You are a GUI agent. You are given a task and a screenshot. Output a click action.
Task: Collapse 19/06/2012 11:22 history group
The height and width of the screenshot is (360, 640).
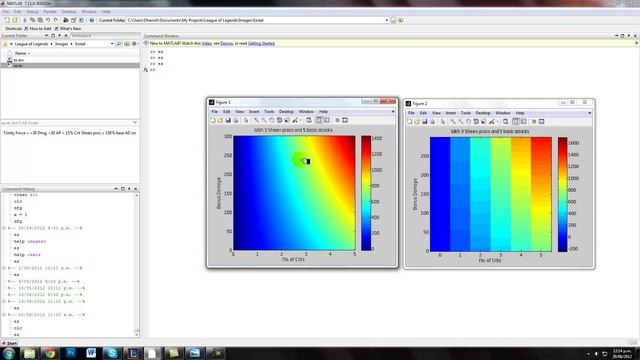click(x=4, y=301)
